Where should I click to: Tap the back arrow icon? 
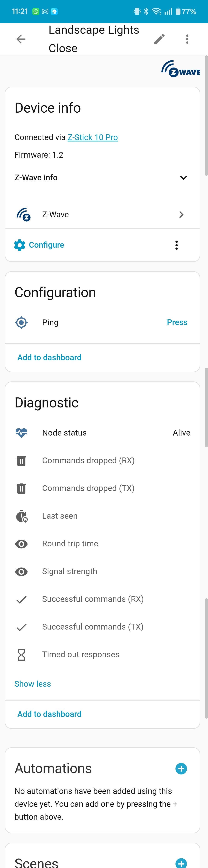point(21,39)
